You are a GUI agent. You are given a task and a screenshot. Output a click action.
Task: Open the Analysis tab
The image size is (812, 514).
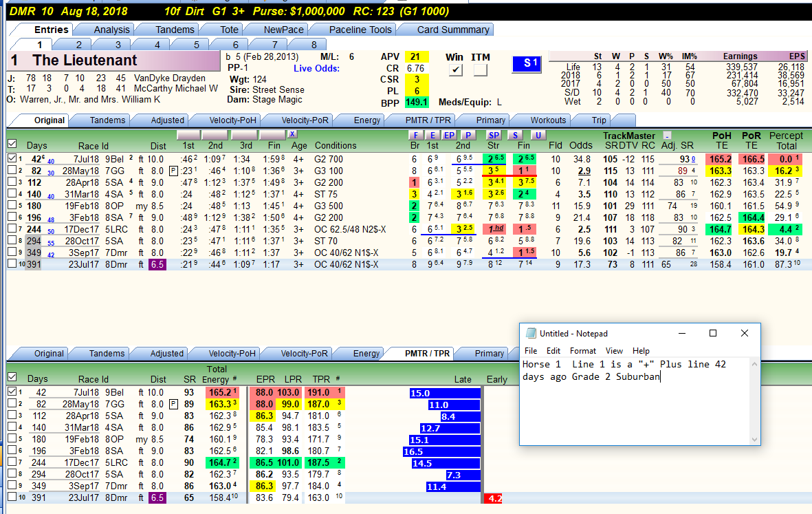click(112, 30)
